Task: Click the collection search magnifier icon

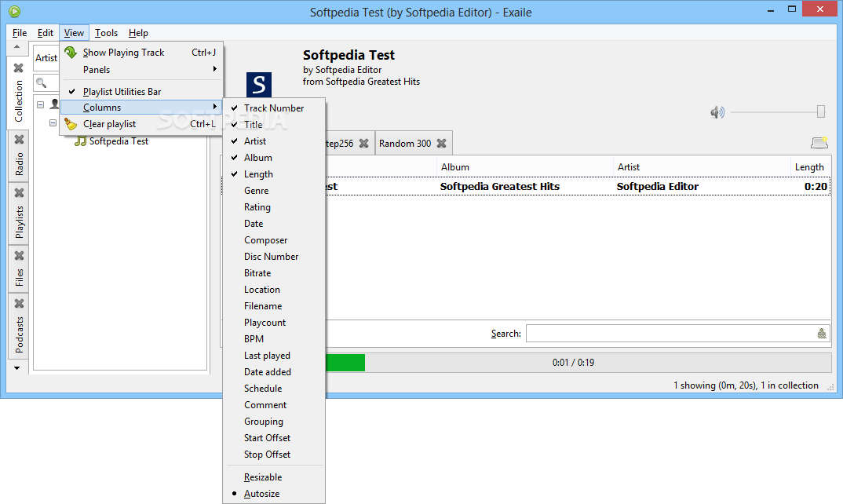Action: pyautogui.click(x=41, y=83)
